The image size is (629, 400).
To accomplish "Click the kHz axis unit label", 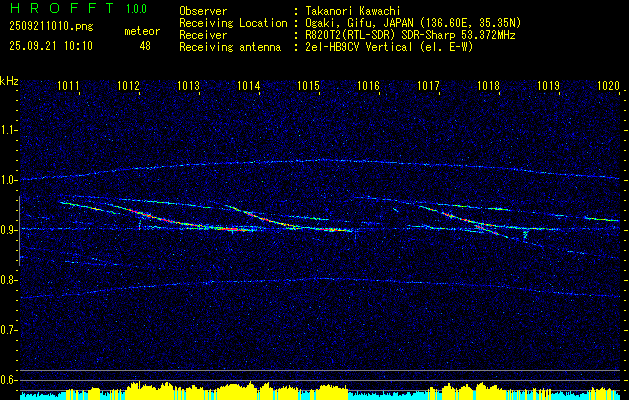I will 9,80.
